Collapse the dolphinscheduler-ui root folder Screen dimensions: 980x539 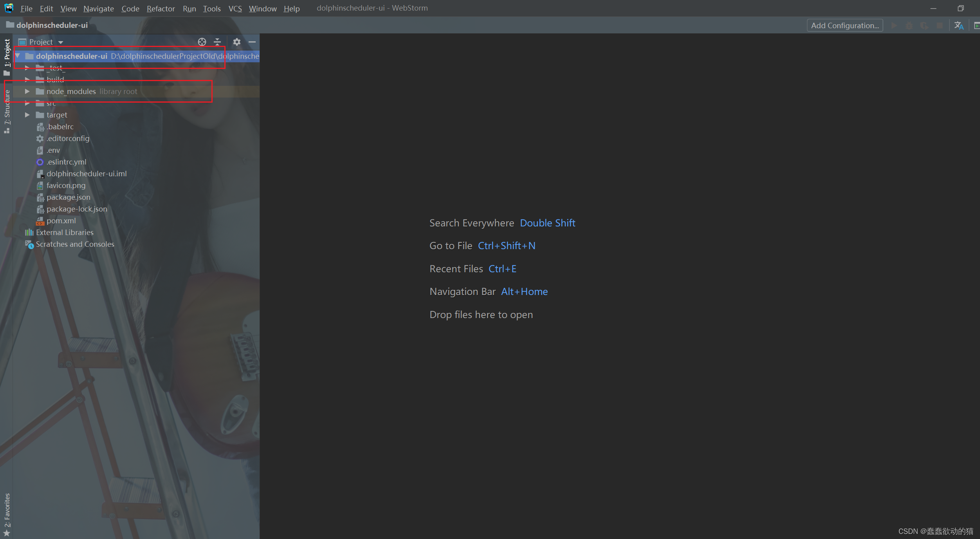click(x=18, y=56)
